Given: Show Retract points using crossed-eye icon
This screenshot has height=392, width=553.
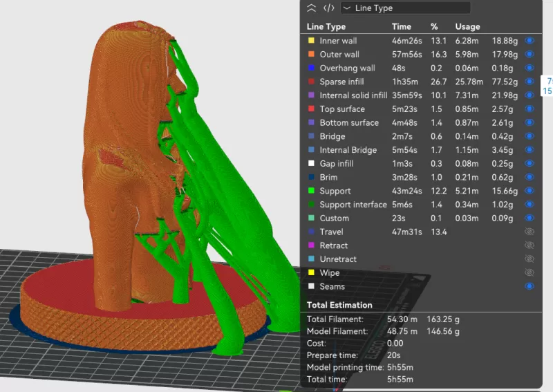Looking at the screenshot, I should click(529, 245).
